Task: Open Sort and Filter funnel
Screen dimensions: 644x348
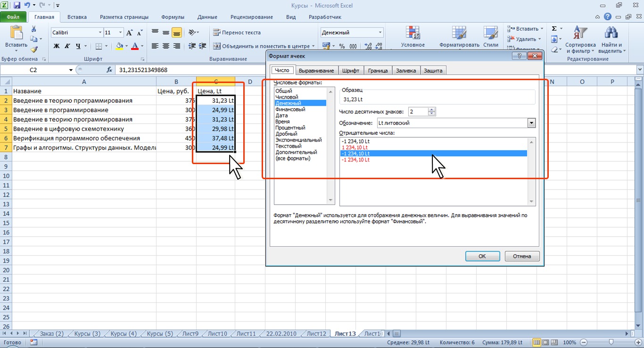Action: pos(580,33)
